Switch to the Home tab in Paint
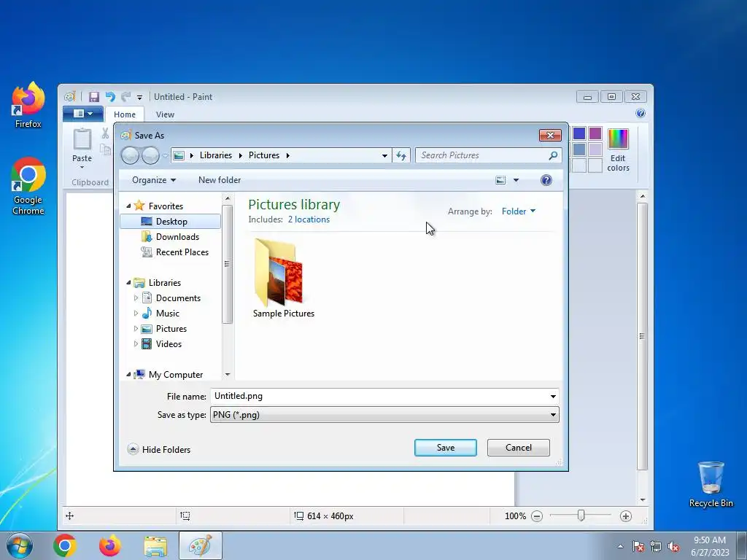The width and height of the screenshot is (747, 560). click(124, 114)
